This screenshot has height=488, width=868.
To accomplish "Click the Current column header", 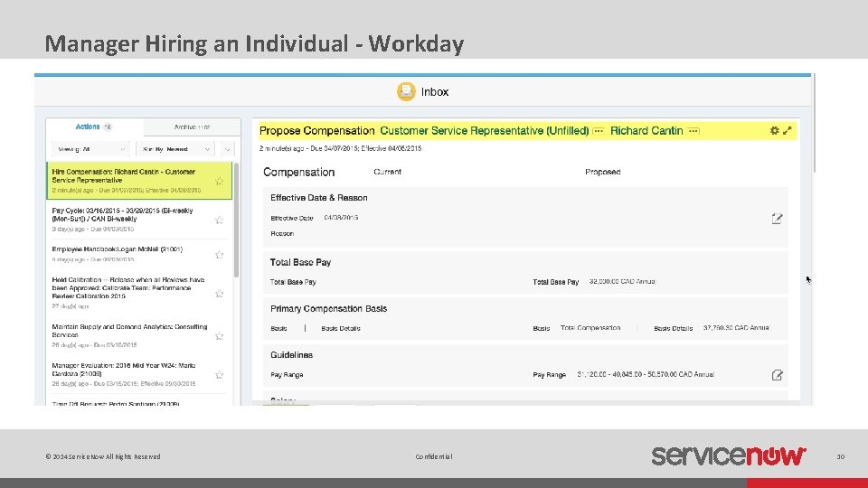I will (x=388, y=172).
